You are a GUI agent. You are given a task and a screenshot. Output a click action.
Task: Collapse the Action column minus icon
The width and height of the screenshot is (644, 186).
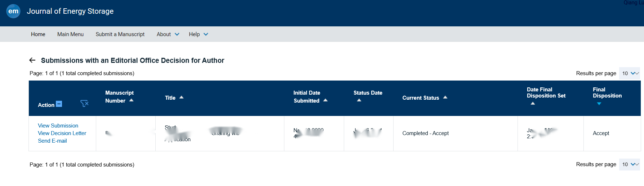(59, 104)
